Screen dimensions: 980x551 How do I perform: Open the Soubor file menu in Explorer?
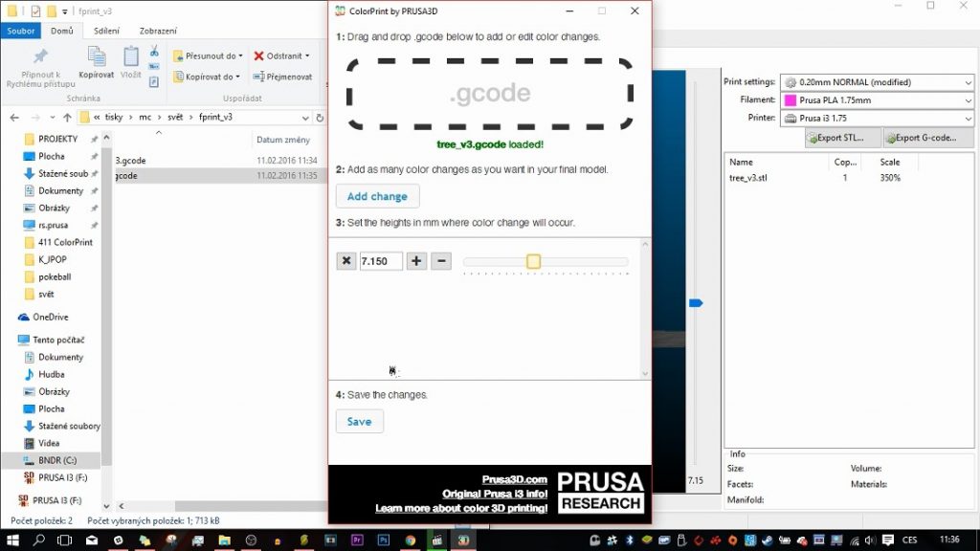[21, 31]
